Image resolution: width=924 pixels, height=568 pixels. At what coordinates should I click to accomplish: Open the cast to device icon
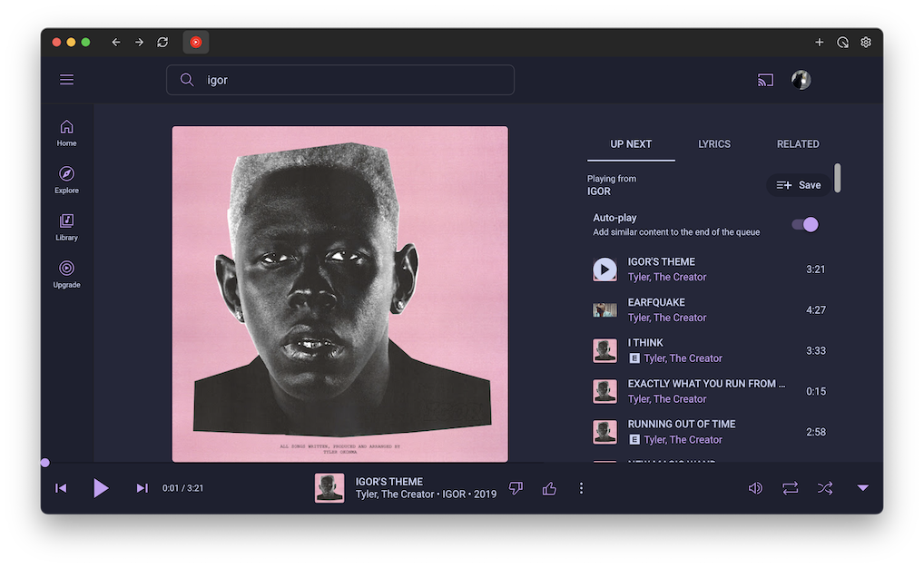pos(765,80)
